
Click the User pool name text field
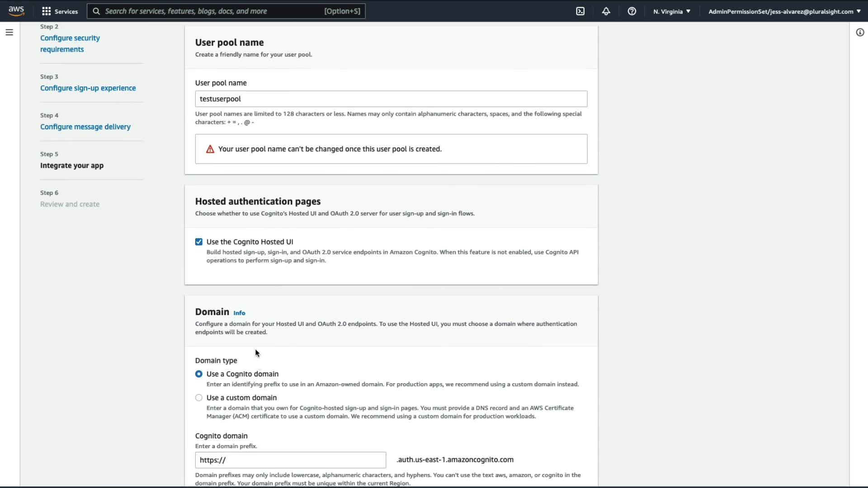pyautogui.click(x=391, y=99)
